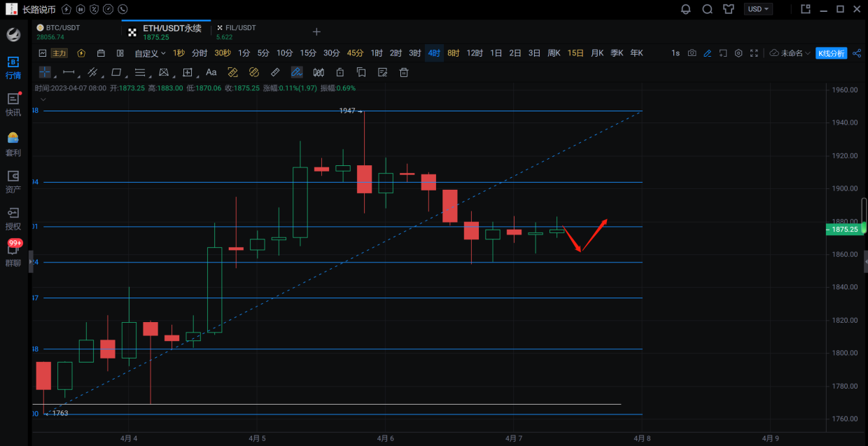This screenshot has height=446, width=868.
Task: Pick the text annotation Aa tool
Action: click(x=211, y=72)
